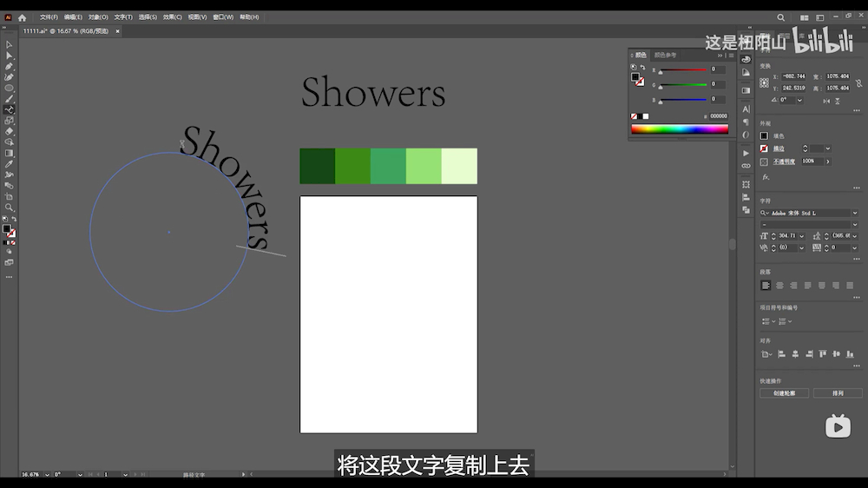This screenshot has height=488, width=868.
Task: Click the X position field
Action: click(793, 76)
